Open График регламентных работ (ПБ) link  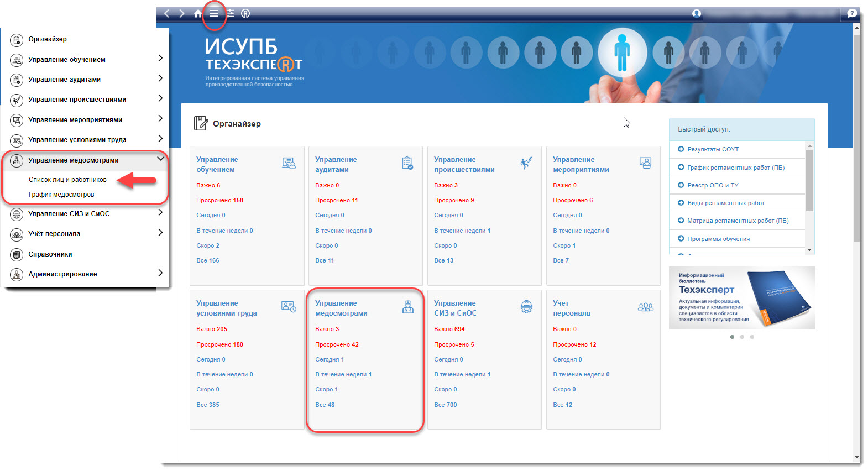click(x=736, y=168)
